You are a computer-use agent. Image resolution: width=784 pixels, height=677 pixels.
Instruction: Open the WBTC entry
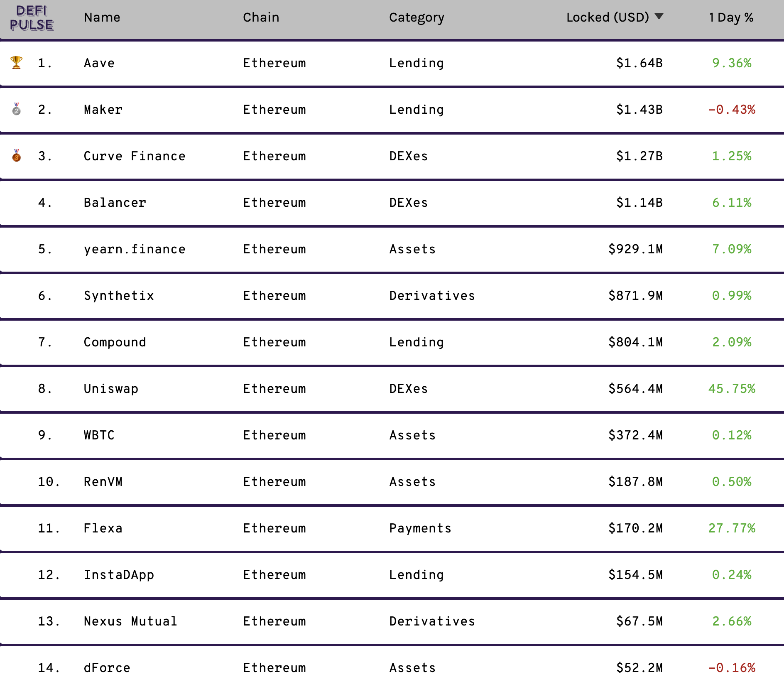click(x=99, y=435)
